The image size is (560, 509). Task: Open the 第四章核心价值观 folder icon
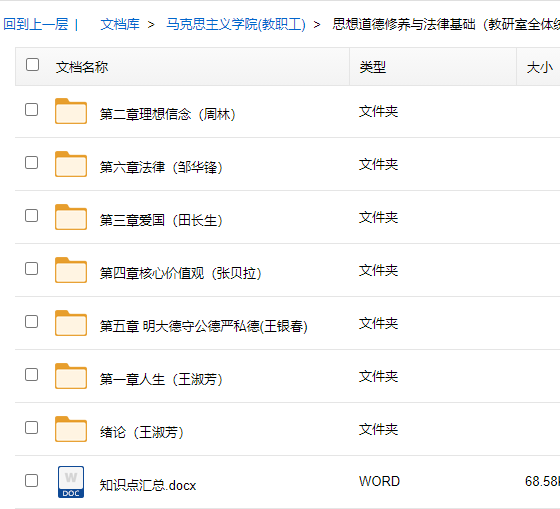coord(71,270)
